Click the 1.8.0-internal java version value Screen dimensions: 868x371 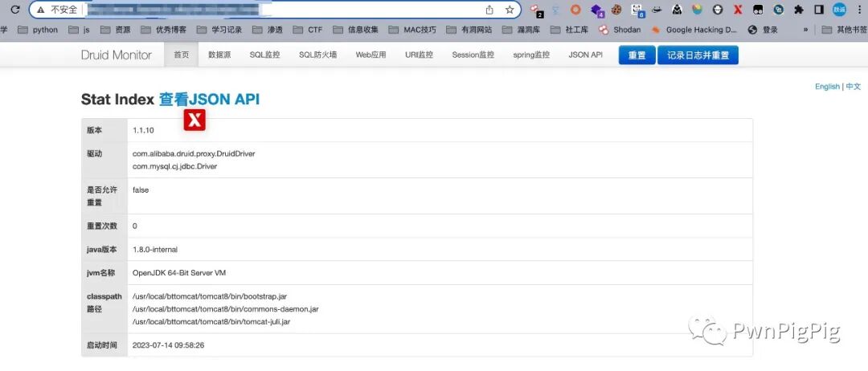(155, 250)
